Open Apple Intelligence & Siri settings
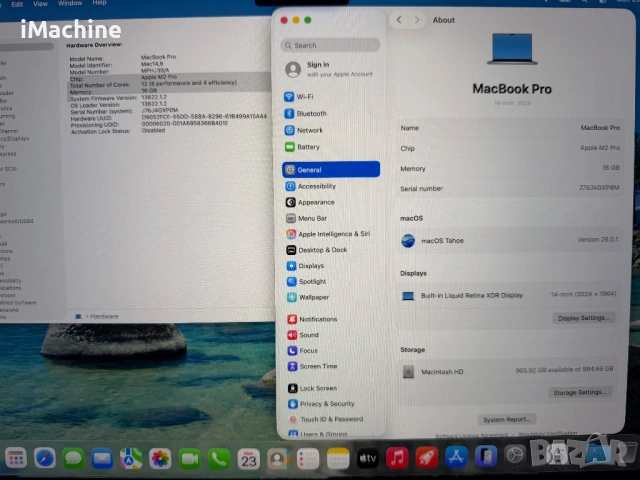This screenshot has height=480, width=640. 328,234
